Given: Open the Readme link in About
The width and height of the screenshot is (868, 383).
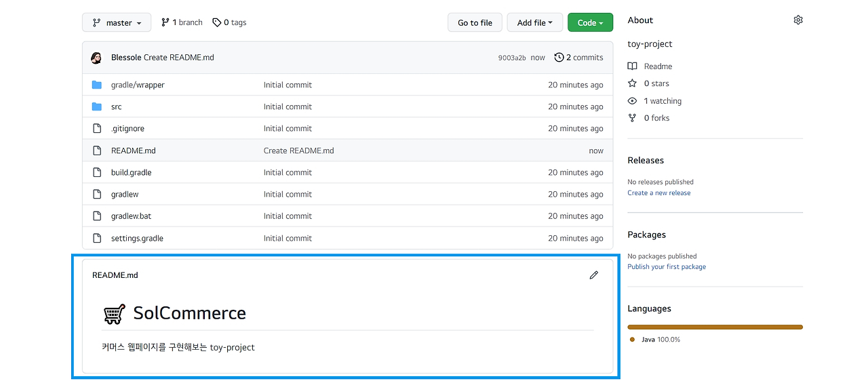Looking at the screenshot, I should (x=658, y=66).
